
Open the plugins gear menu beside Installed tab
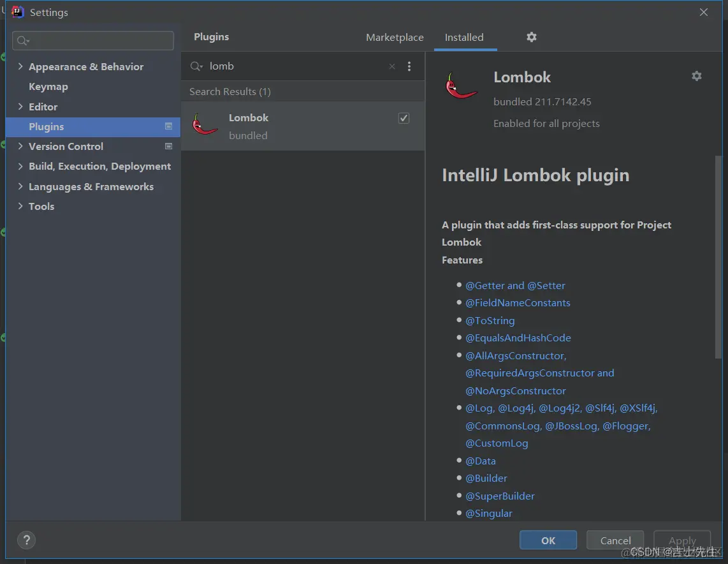click(532, 37)
